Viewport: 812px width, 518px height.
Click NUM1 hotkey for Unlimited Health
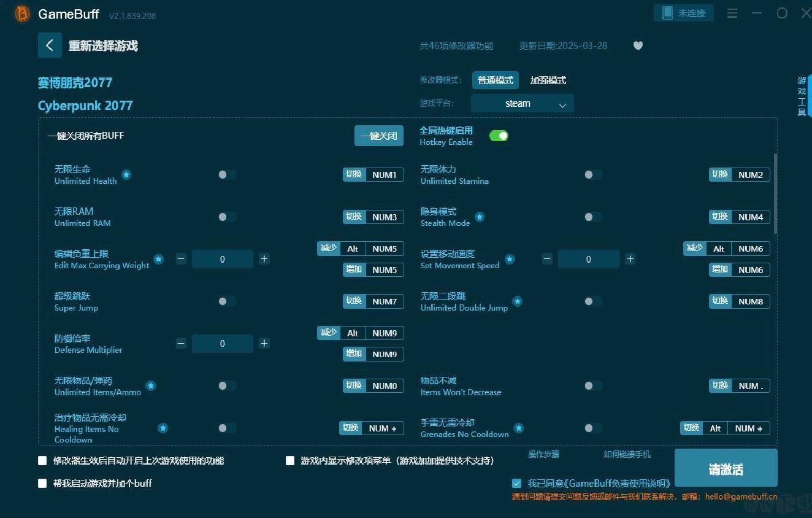(385, 175)
